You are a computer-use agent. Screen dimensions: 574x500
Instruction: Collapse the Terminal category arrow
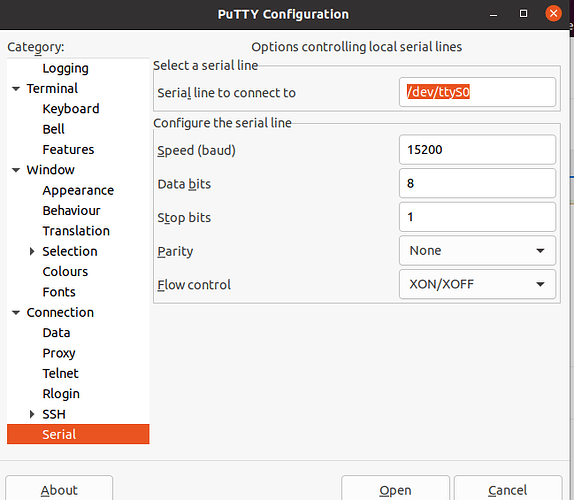[16, 89]
